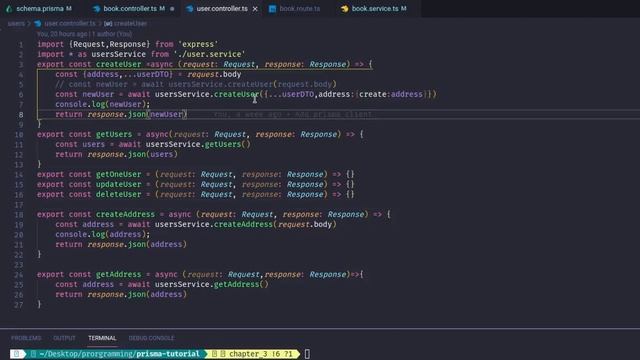Click createUser function name on line 3
Screen dimensions: 640x360
click(118, 64)
